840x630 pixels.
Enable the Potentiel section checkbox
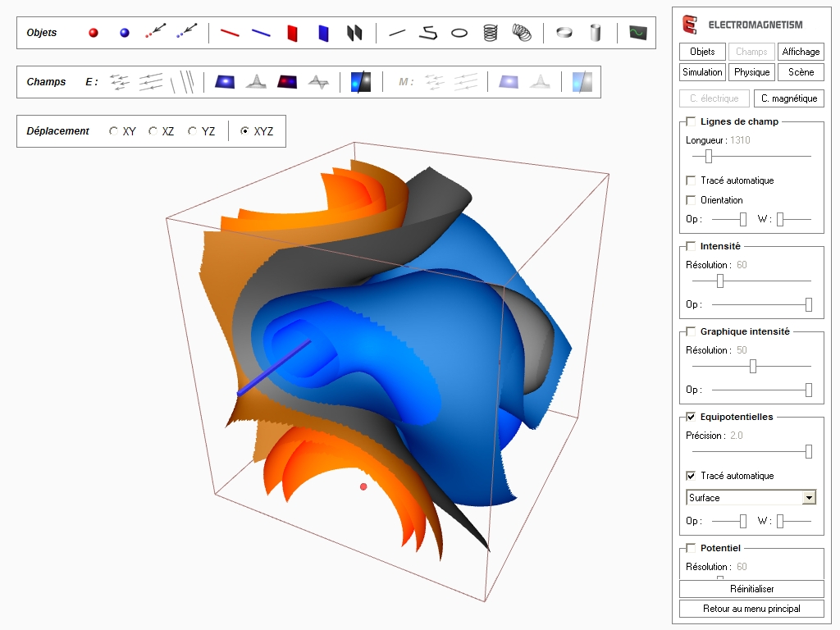tap(691, 548)
